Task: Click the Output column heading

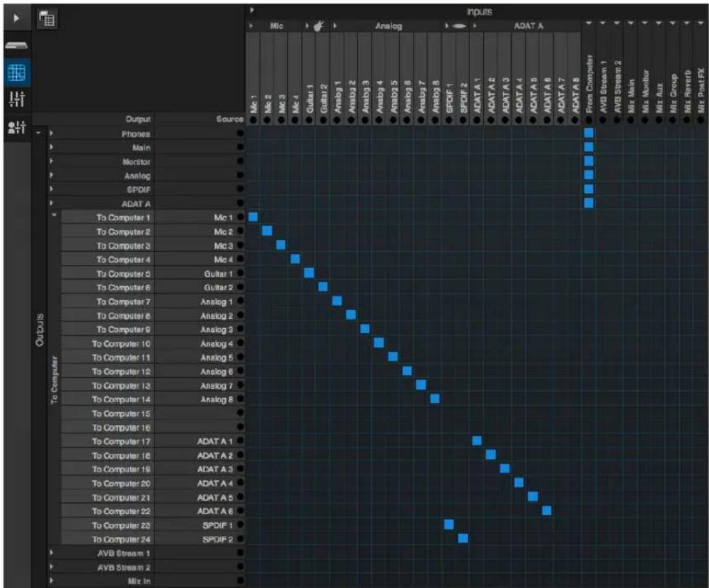Action: tap(138, 119)
